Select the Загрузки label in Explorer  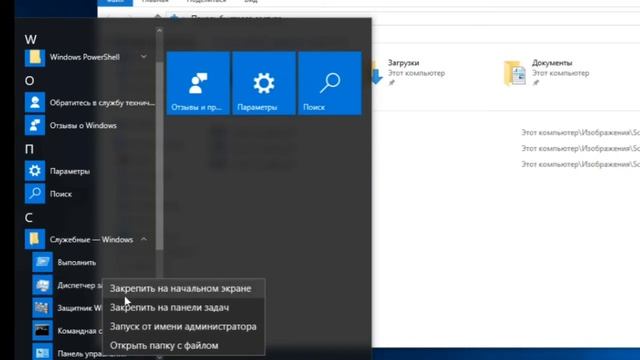403,63
